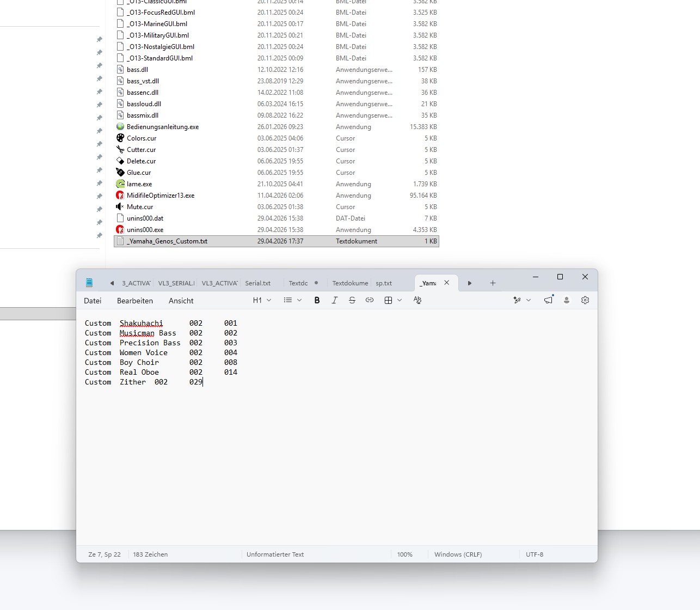Open Notepad settings gear
700x610 pixels.
585,300
